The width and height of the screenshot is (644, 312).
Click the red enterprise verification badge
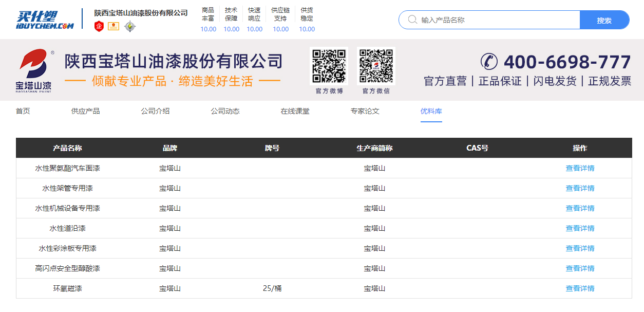click(x=99, y=26)
